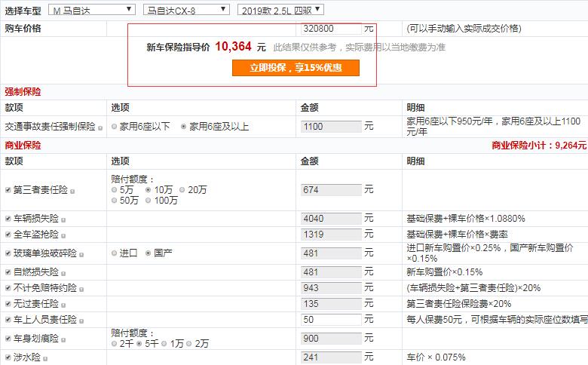This screenshot has width=588, height=365.
Task: Open the 马自达 brand dropdown
Action: point(92,10)
